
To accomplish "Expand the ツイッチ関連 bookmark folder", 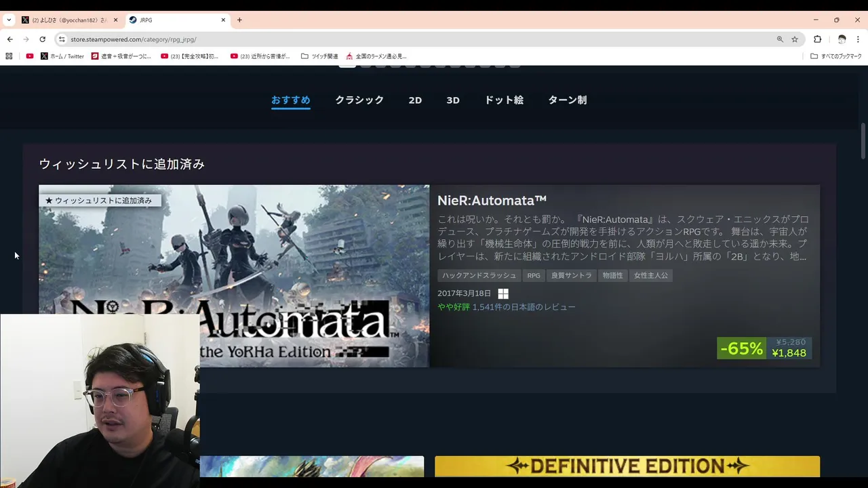I will tap(319, 56).
